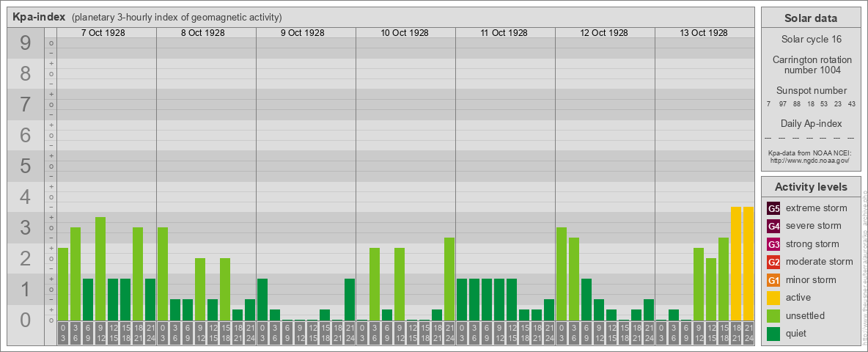Viewport: 868px width, 352px height.
Task: Click the 11 Oct 0–3h bar
Action: 462,299
